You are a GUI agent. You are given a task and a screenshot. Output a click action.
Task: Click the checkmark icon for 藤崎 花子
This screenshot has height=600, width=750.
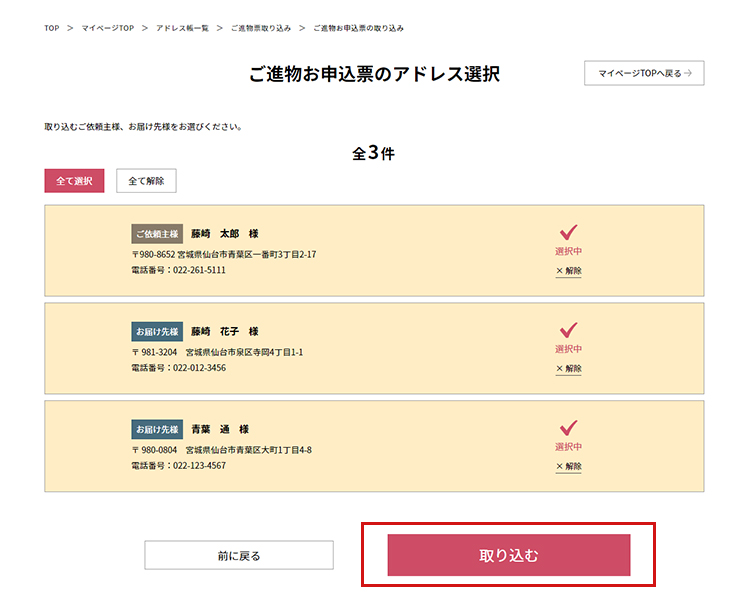pyautogui.click(x=568, y=329)
